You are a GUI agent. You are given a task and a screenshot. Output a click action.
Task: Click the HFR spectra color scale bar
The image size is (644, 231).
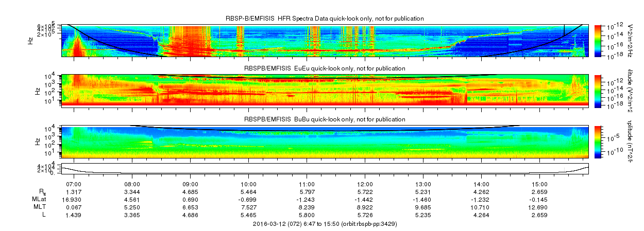click(x=598, y=40)
